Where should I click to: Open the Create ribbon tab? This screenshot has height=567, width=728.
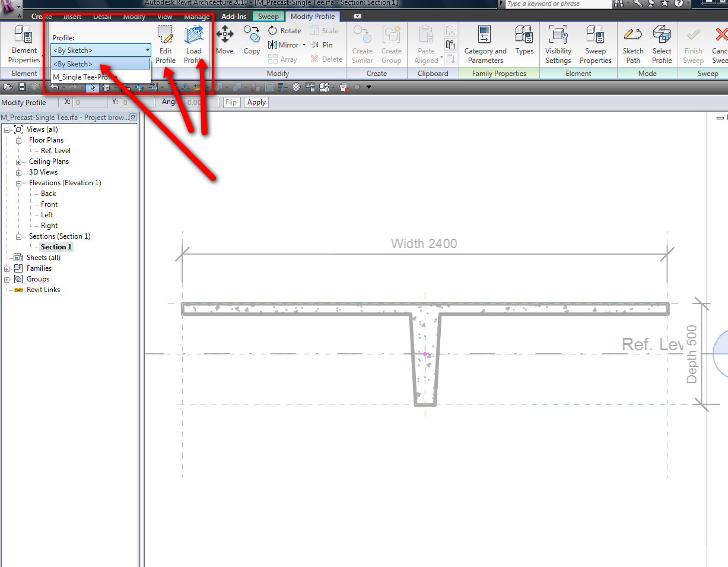pos(41,17)
